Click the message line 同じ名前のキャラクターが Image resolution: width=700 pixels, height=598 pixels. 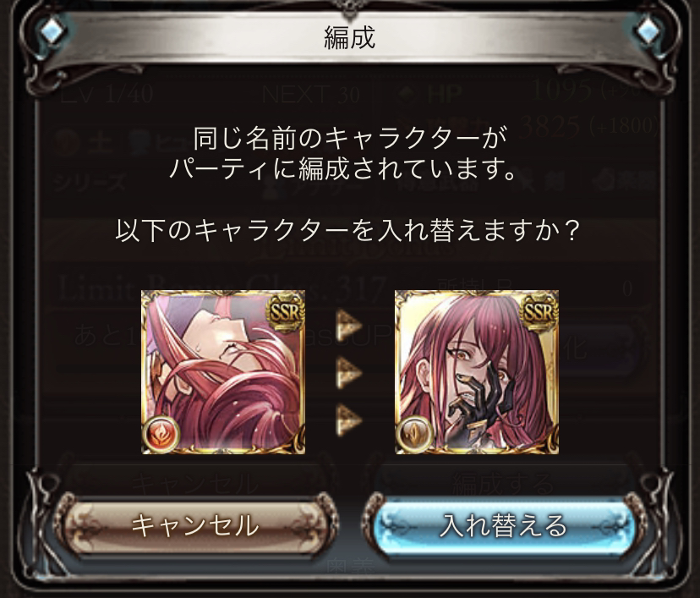click(x=350, y=139)
